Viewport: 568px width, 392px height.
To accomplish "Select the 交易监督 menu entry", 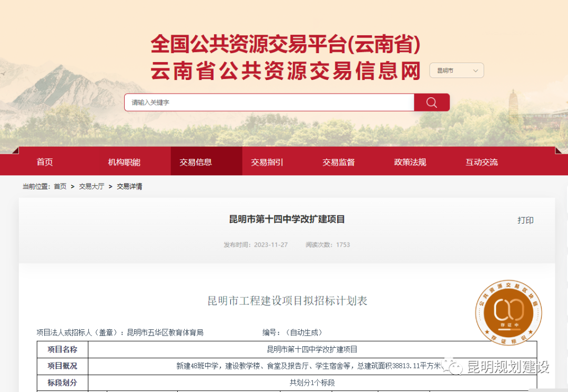I will click(x=339, y=162).
